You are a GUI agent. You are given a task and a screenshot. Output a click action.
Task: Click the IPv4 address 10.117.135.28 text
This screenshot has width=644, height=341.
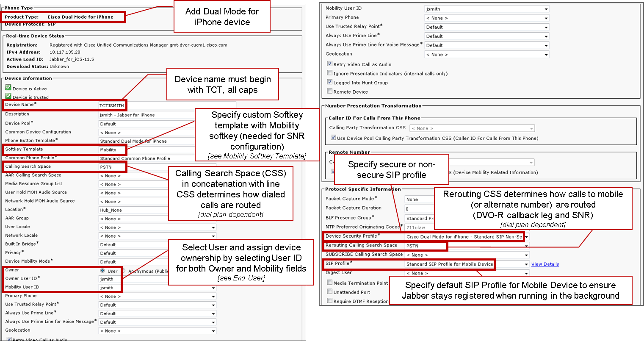tap(65, 52)
